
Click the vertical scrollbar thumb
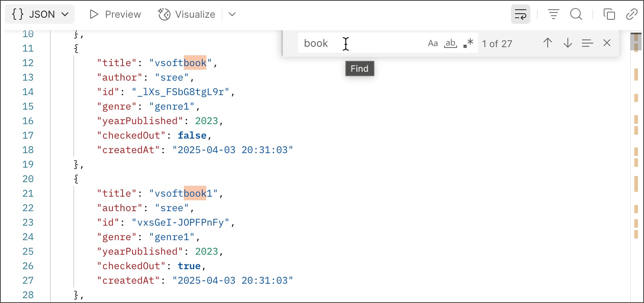(x=636, y=42)
